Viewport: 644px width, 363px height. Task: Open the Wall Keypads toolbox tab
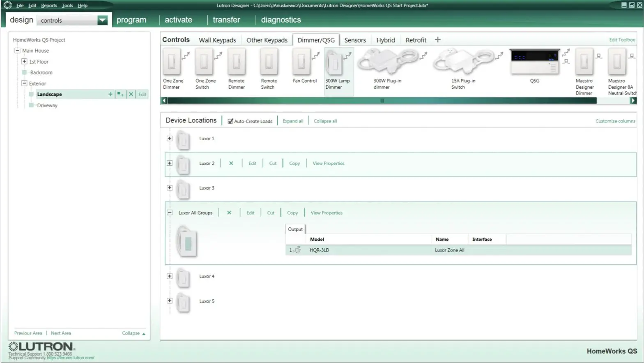tap(217, 40)
